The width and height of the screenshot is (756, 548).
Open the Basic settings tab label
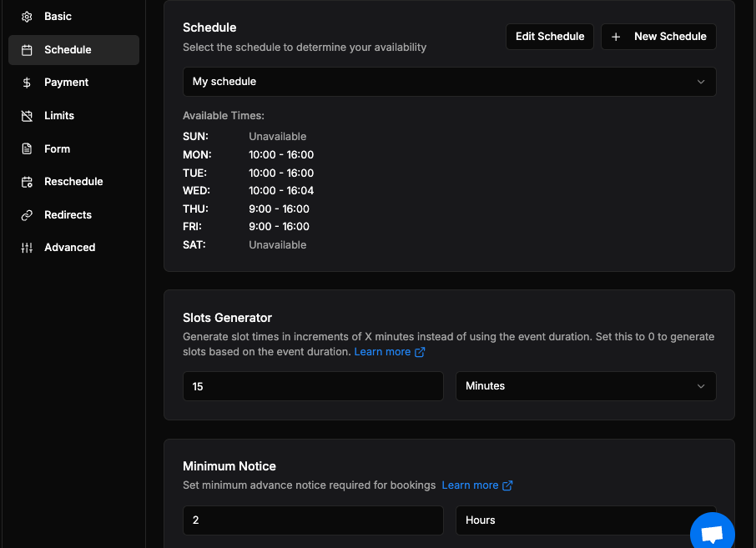click(58, 17)
